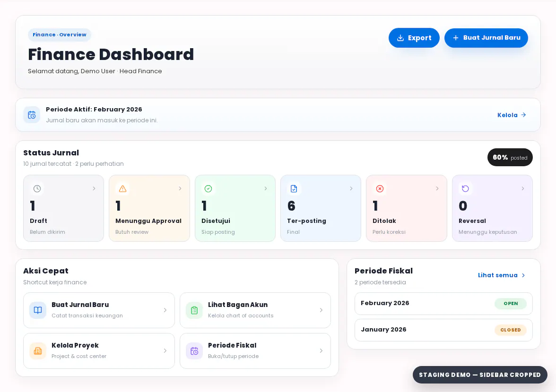
Task: Click the '2 periode tersedia' text
Action: (x=380, y=282)
